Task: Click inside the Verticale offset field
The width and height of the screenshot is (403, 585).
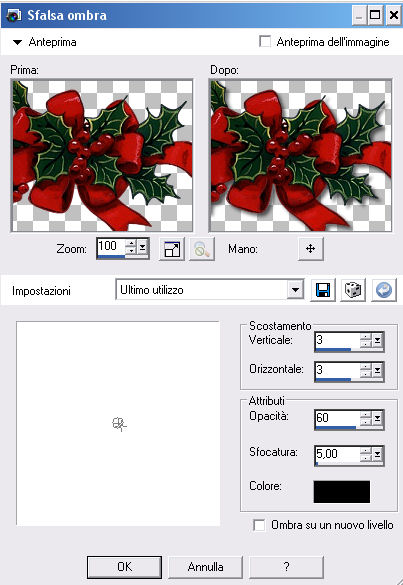Action: point(337,341)
